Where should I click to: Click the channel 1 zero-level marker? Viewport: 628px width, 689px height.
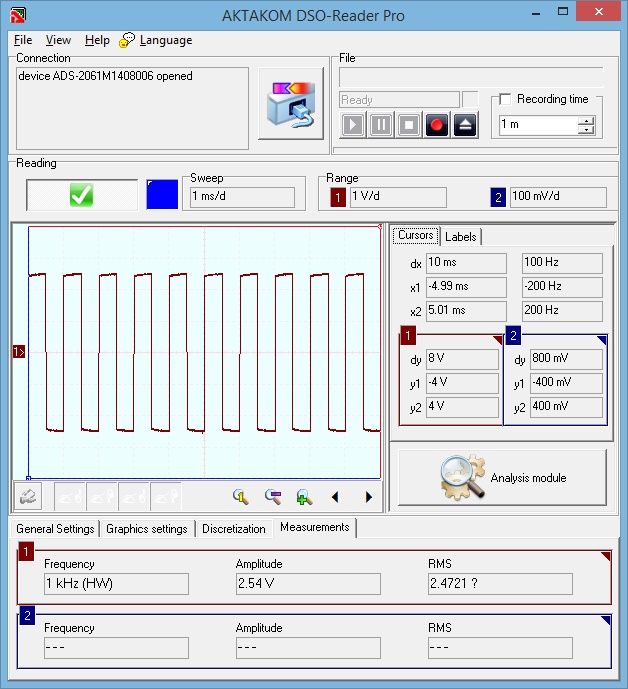pyautogui.click(x=19, y=352)
